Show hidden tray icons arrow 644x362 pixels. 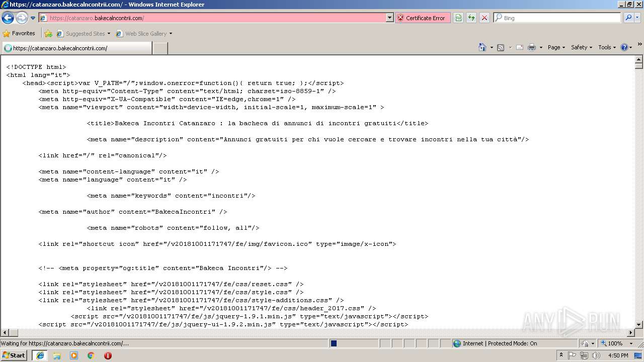click(561, 355)
